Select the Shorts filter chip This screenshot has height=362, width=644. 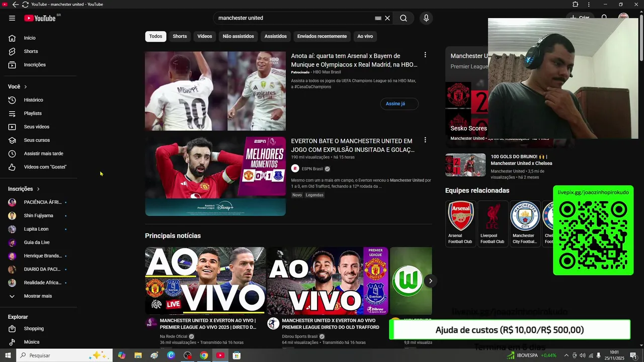[180, 36]
